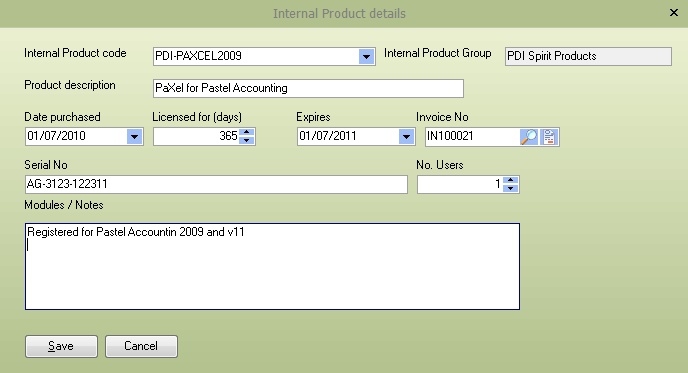Image resolution: width=688 pixels, height=373 pixels.
Task: Click into the Serial No field
Action: pyautogui.click(x=216, y=184)
